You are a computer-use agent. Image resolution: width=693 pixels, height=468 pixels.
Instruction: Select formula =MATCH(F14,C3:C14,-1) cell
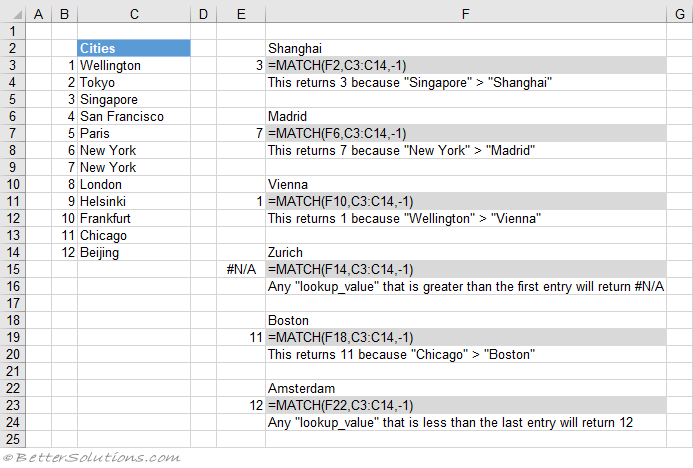(x=466, y=270)
